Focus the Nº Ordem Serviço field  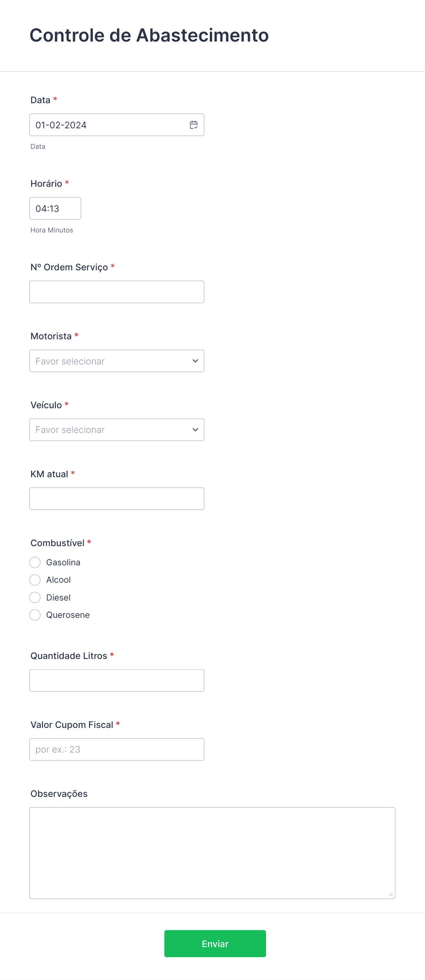pos(117,292)
